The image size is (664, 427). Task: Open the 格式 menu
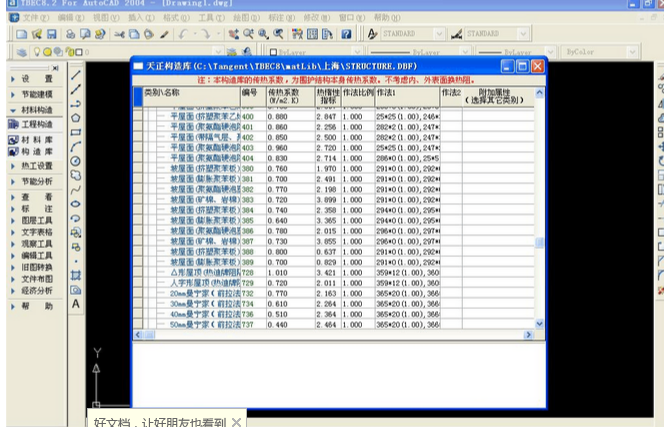pyautogui.click(x=176, y=18)
